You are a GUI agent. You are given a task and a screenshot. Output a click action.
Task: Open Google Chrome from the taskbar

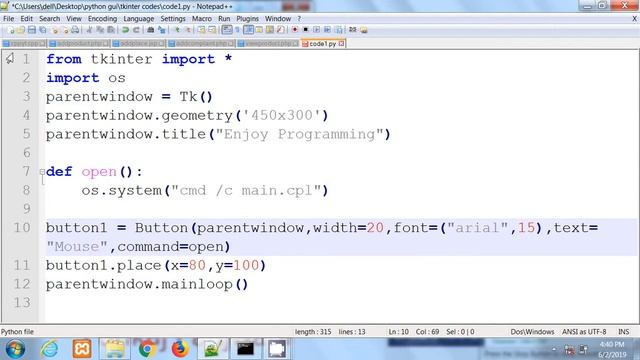tap(147, 349)
